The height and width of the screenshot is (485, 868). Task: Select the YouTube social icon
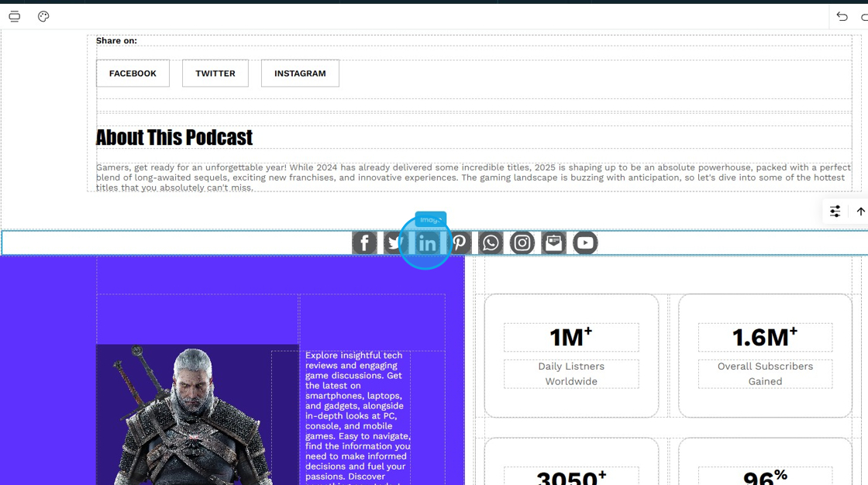(x=585, y=242)
